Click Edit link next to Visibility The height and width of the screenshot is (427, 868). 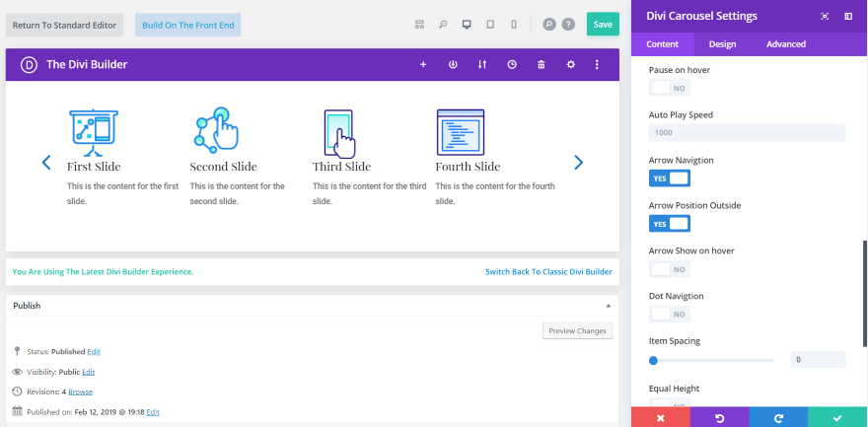click(89, 372)
